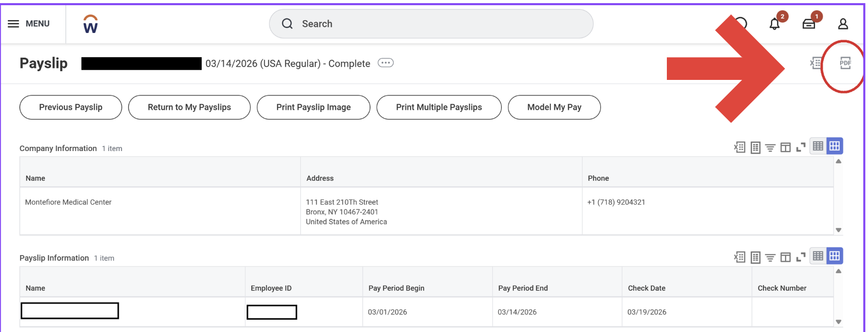Open column selector for Payslip Information

coord(785,257)
